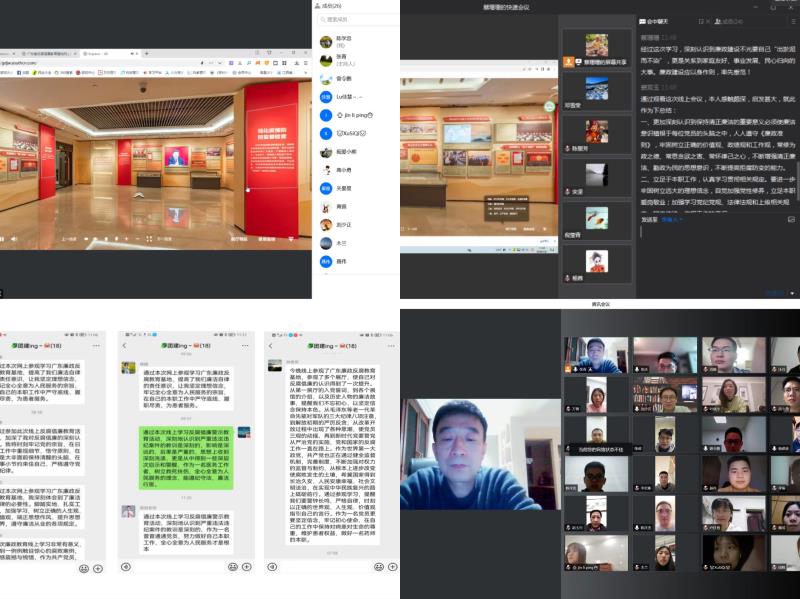Open emoji picker in right WeChat chat
Viewport: 800px width, 599px height.
point(379,567)
